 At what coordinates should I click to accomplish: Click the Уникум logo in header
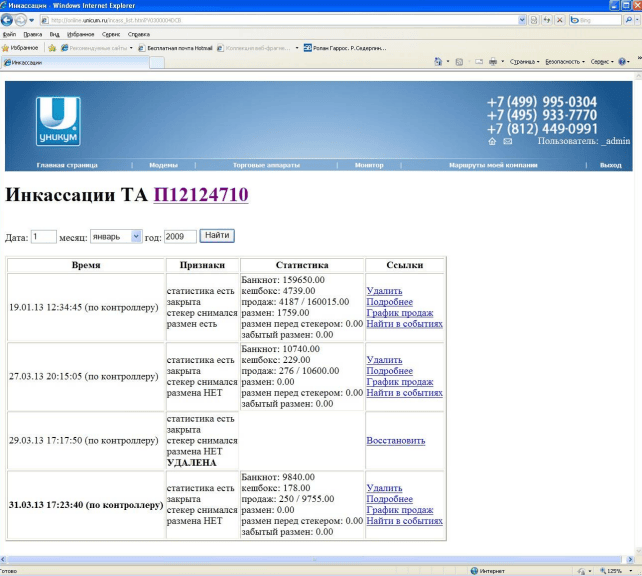(58, 122)
